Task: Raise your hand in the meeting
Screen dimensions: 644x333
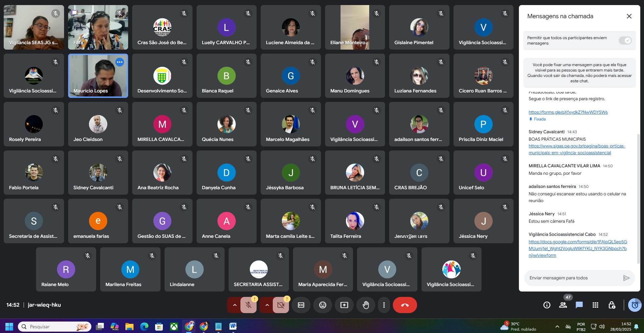Action: point(366,305)
